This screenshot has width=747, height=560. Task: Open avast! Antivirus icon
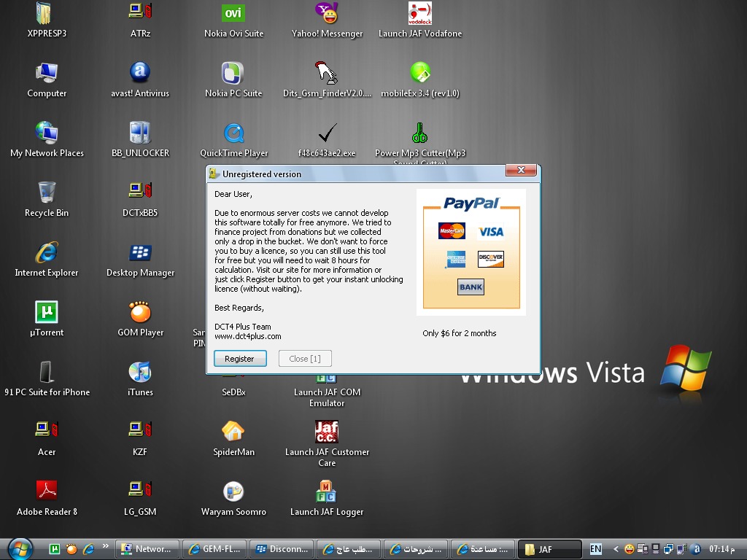140,72
